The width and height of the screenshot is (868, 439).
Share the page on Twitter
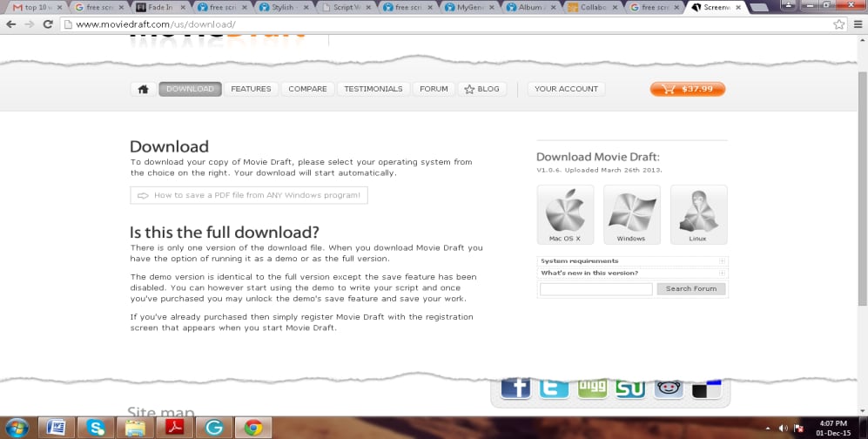pyautogui.click(x=554, y=388)
